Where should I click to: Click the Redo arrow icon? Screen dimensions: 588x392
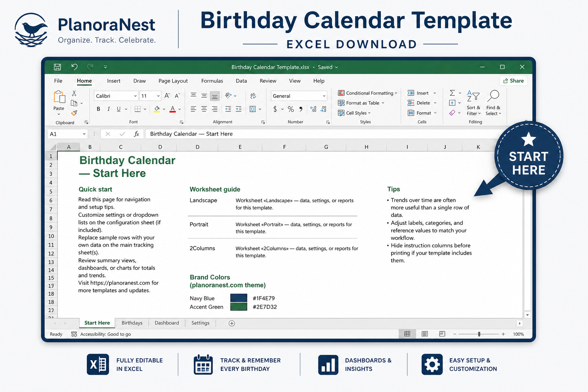[90, 67]
